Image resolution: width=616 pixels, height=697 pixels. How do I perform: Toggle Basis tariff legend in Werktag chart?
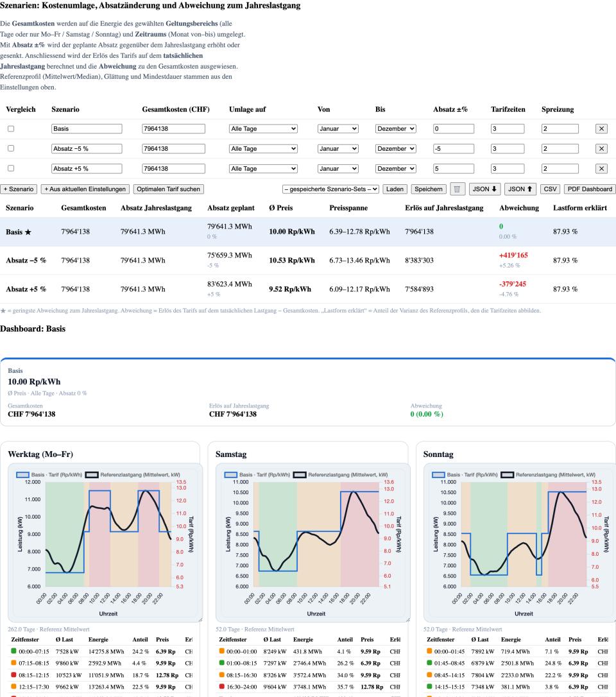[x=49, y=475]
